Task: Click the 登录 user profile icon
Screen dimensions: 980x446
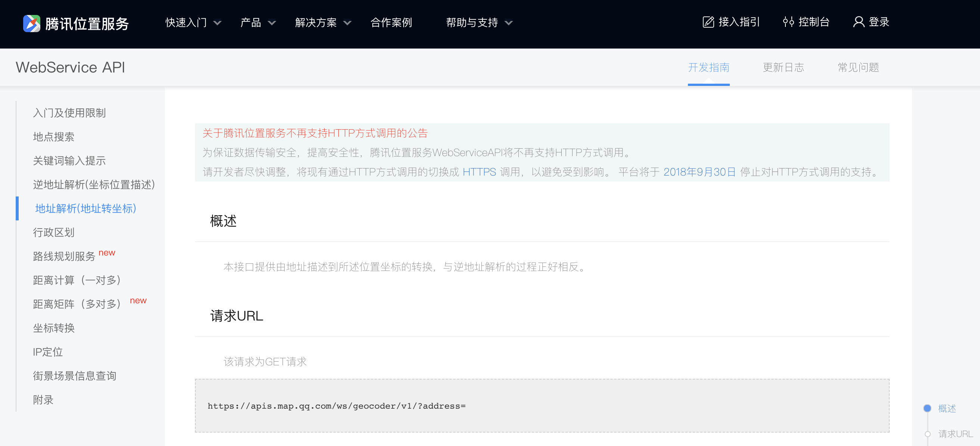Action: click(859, 22)
